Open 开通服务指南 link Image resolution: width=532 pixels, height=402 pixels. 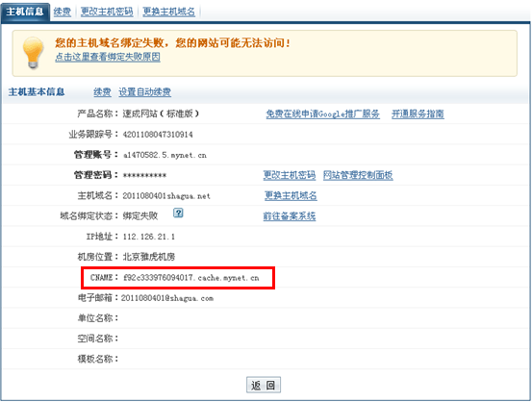click(418, 114)
